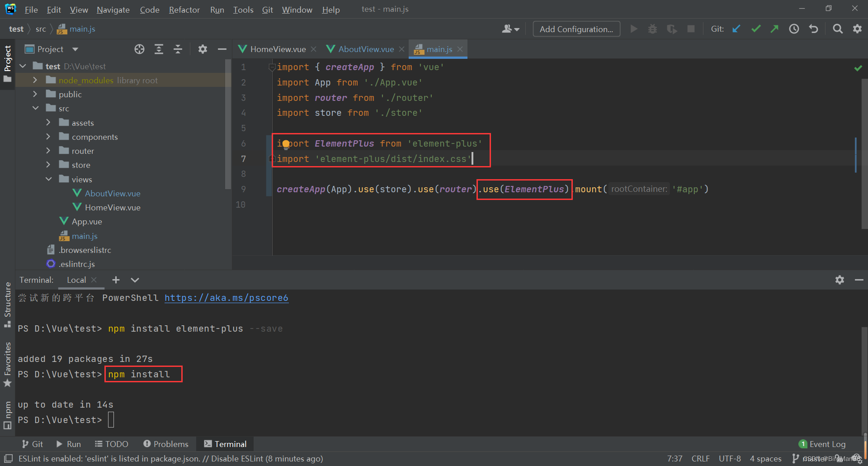Open the terminal sessions chevron dropdown
The image size is (868, 466).
(x=134, y=280)
